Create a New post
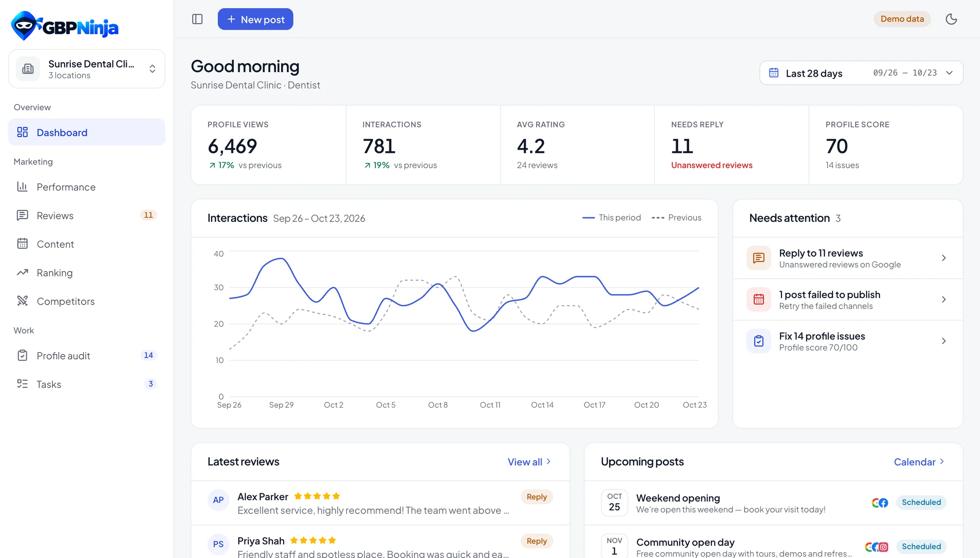This screenshot has height=558, width=980. [x=255, y=19]
